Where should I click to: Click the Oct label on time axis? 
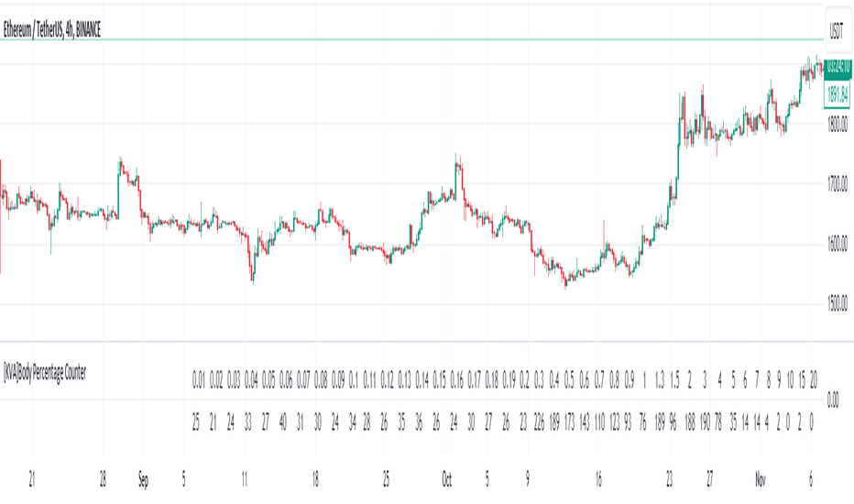(x=446, y=479)
